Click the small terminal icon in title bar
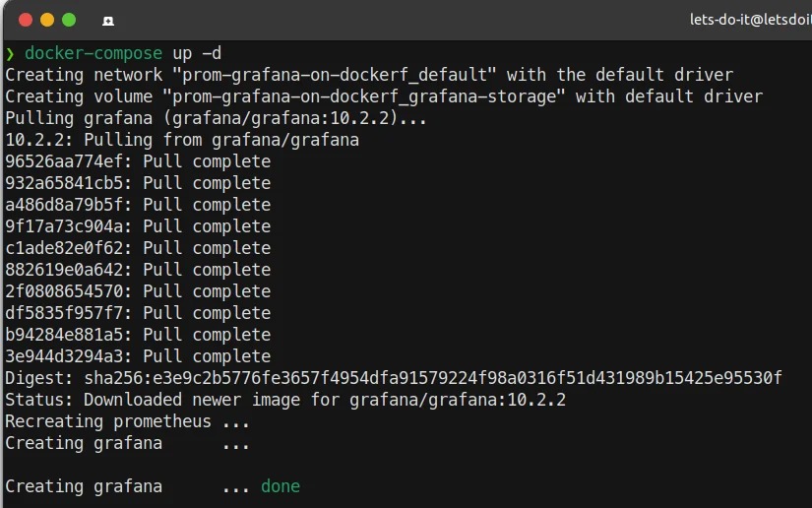This screenshot has height=508, width=812. [x=107, y=21]
